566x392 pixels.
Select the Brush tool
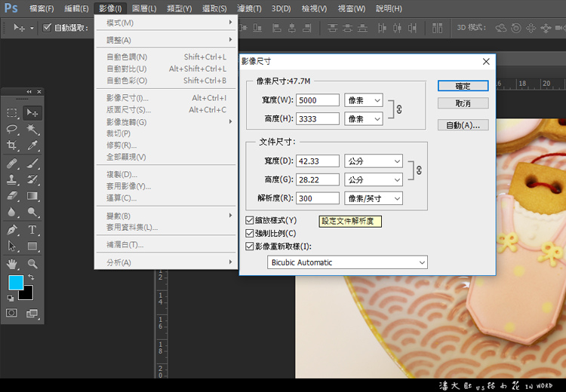click(32, 164)
